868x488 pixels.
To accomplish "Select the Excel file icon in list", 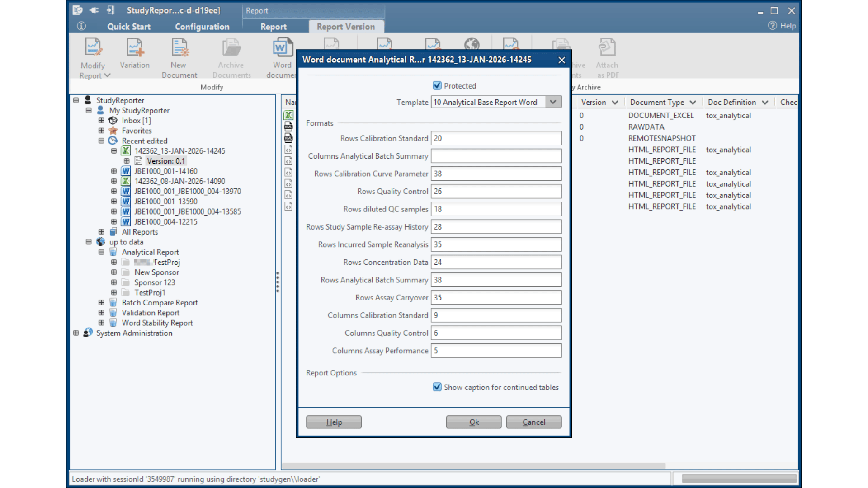I will [x=288, y=115].
